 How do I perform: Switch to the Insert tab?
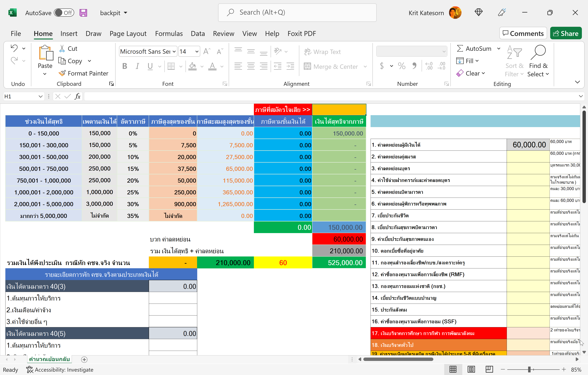[x=69, y=33]
